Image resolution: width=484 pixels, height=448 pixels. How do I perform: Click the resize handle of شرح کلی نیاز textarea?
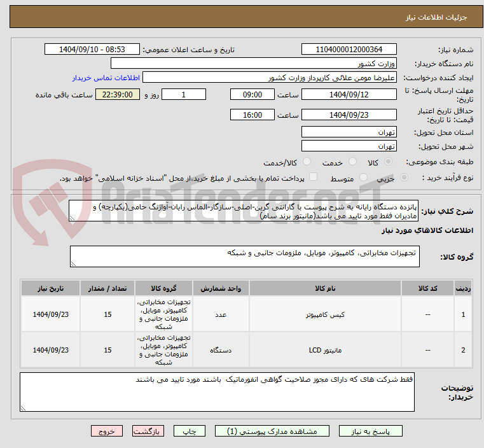72,218
